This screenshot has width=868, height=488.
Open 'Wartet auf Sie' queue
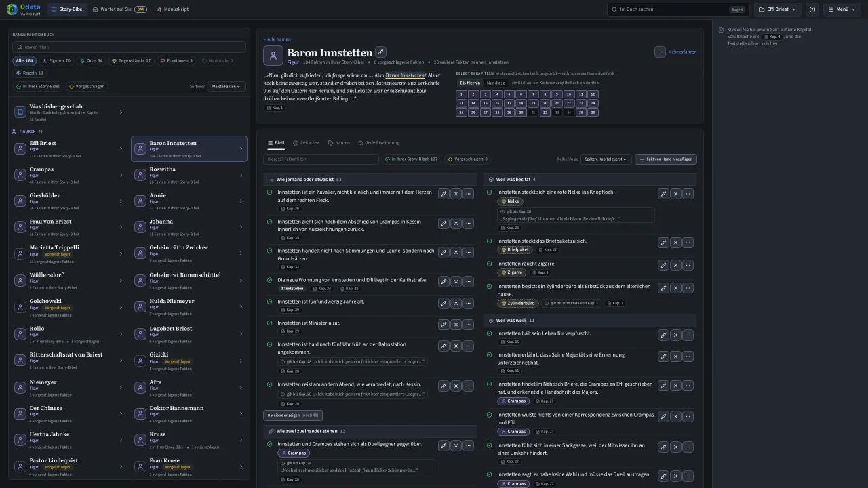(x=119, y=9)
